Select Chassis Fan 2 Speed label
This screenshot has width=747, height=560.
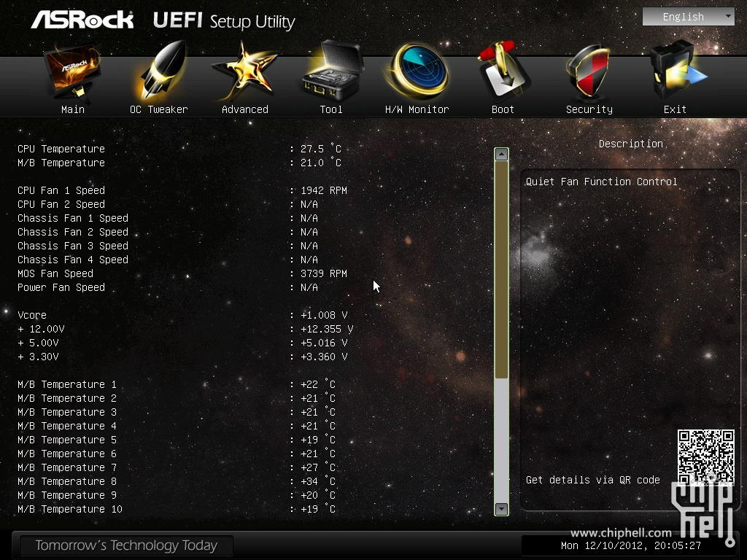pos(73,232)
